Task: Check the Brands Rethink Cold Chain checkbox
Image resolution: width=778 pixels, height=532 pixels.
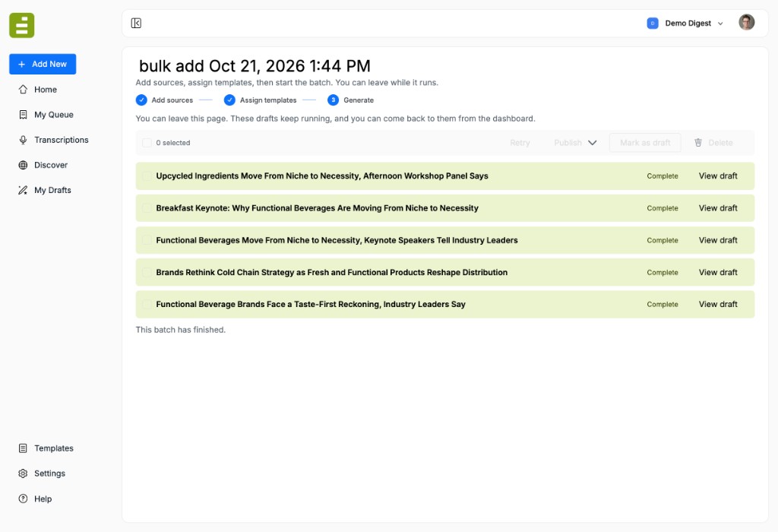Action: pos(147,272)
